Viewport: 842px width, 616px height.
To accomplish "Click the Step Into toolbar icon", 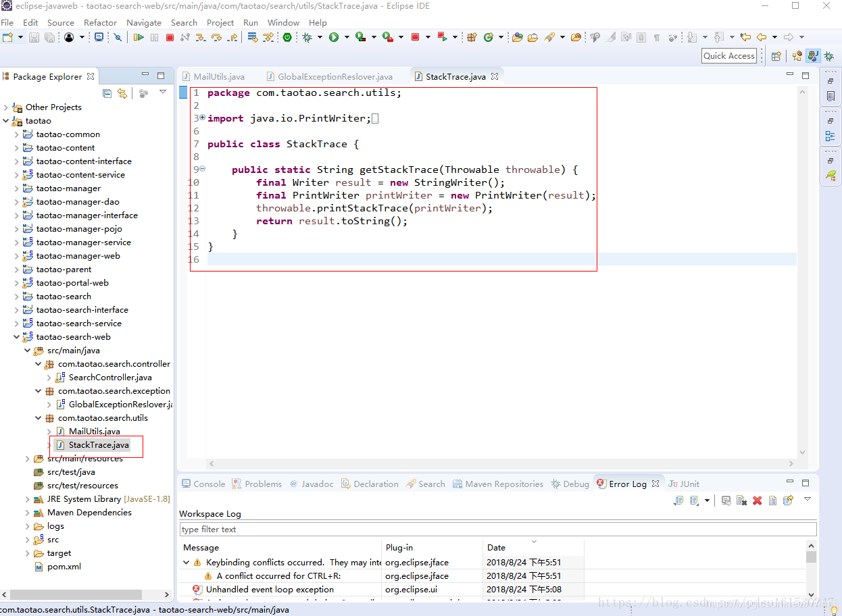I will coord(200,37).
